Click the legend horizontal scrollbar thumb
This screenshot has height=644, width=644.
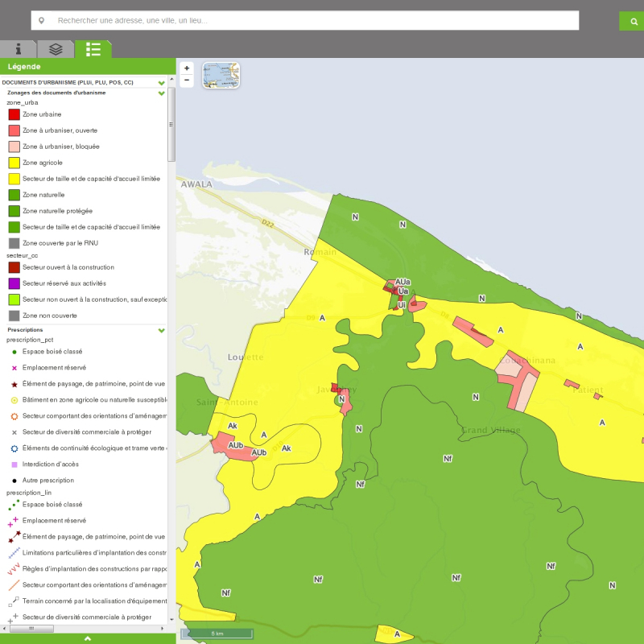pos(31,629)
